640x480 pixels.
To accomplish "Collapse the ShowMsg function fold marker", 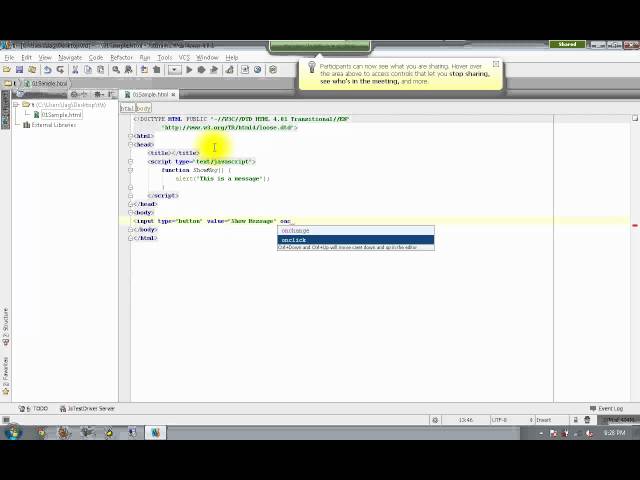I will 131,170.
